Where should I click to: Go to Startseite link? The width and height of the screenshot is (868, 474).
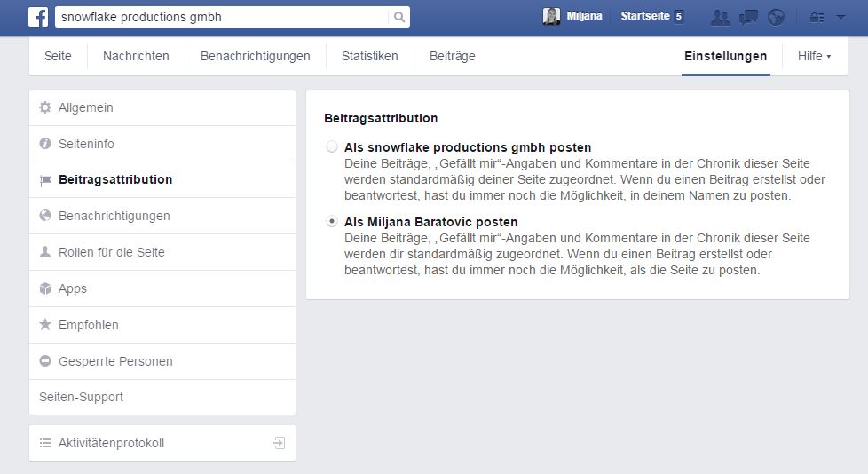pos(645,17)
